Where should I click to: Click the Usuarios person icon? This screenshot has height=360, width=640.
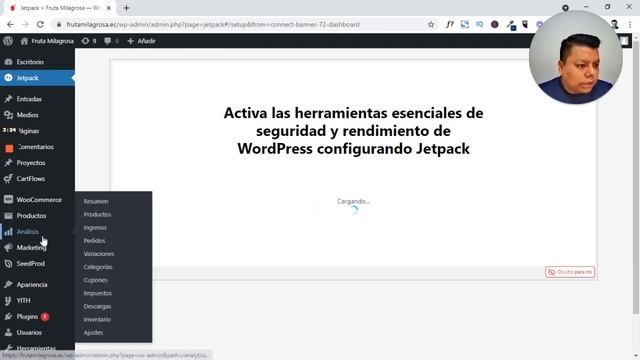[8, 333]
